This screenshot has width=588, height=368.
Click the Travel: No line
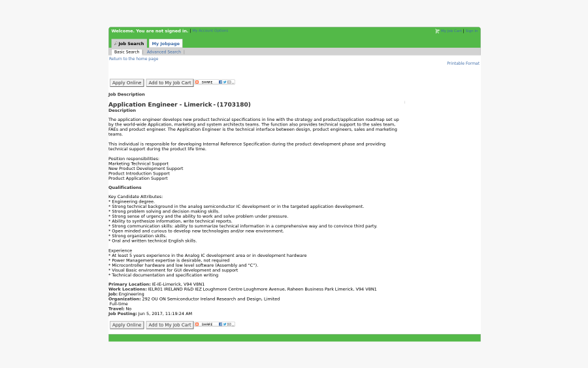(120, 309)
